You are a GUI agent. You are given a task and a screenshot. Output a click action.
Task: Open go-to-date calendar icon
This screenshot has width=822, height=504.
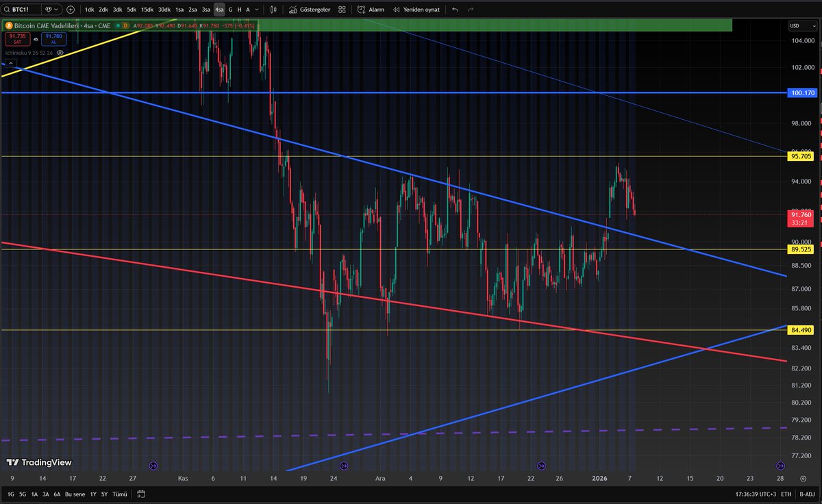click(x=140, y=494)
